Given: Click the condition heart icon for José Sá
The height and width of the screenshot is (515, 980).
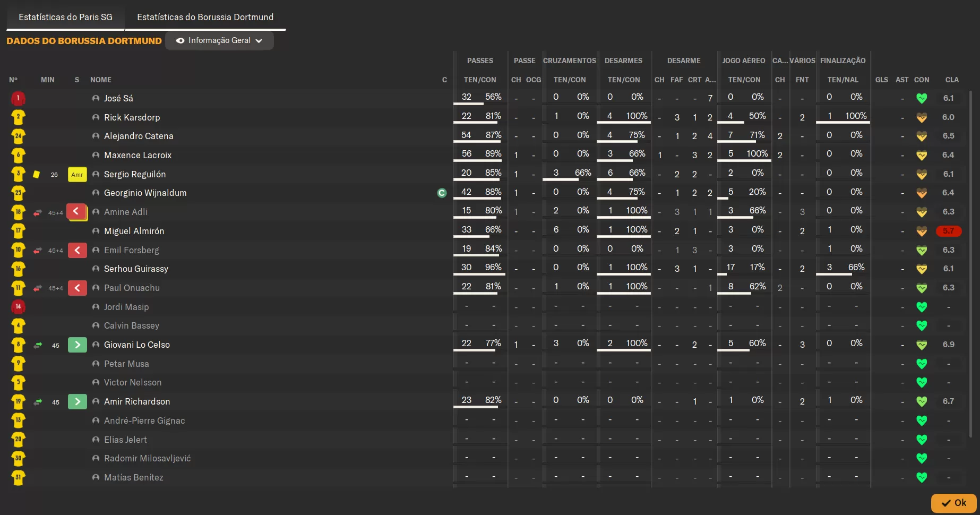Looking at the screenshot, I should [922, 98].
